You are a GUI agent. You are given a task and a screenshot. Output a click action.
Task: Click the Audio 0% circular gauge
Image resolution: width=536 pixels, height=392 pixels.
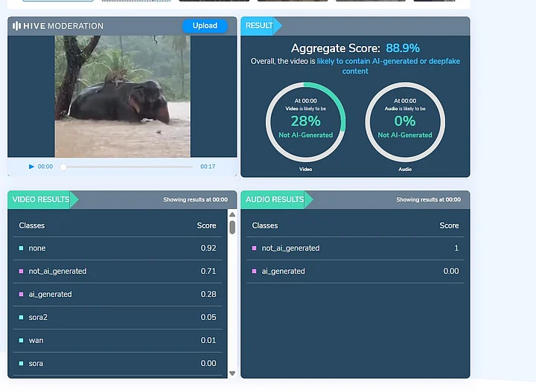click(x=405, y=121)
